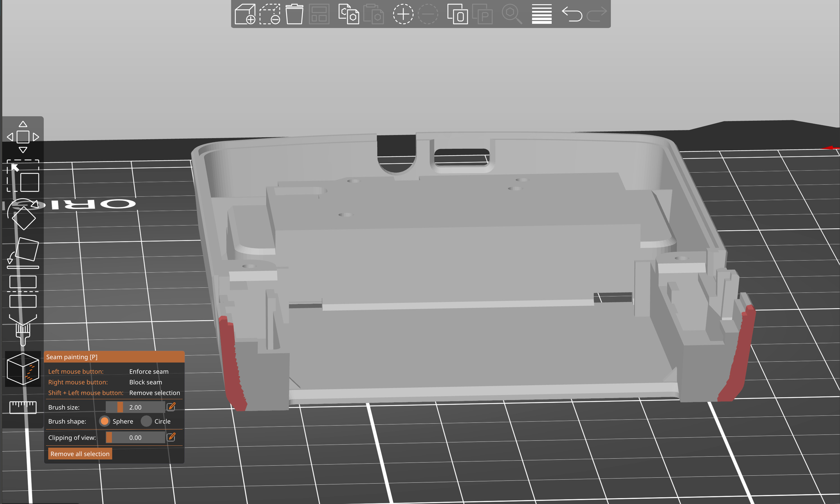Click the Delete all trash icon

coord(294,14)
